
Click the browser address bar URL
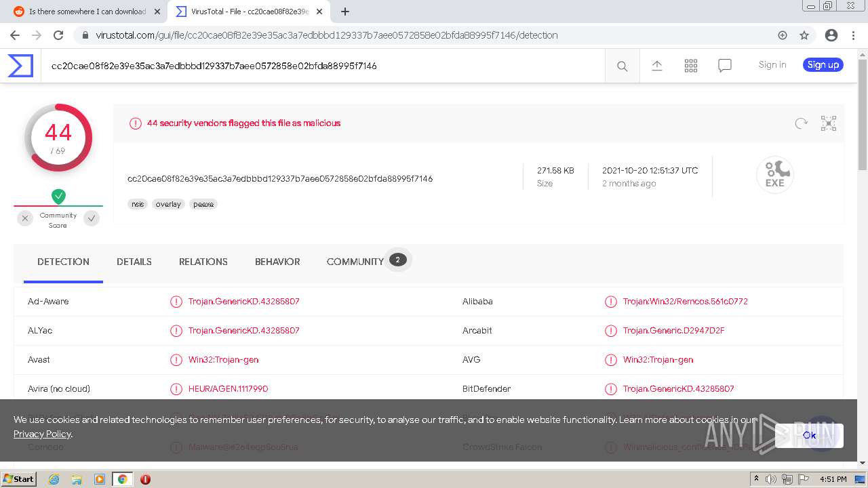point(327,35)
